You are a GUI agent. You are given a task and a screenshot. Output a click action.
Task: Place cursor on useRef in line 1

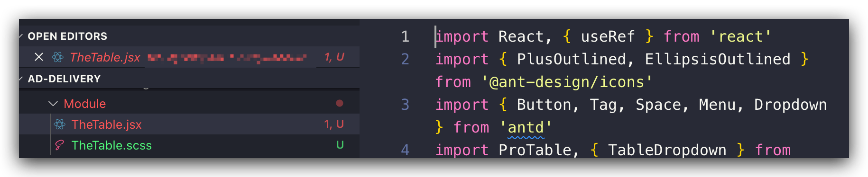(608, 36)
